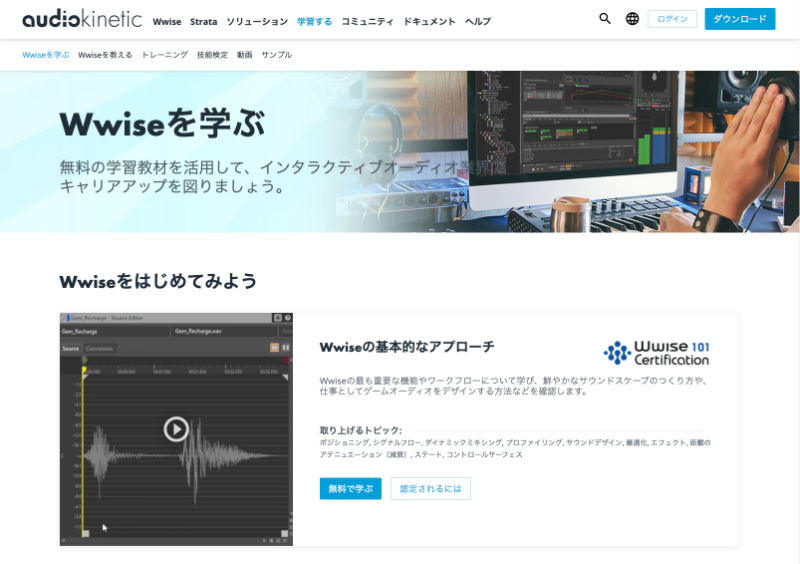The image size is (800, 564).
Task: Open the Wwise menu item
Action: click(x=167, y=21)
